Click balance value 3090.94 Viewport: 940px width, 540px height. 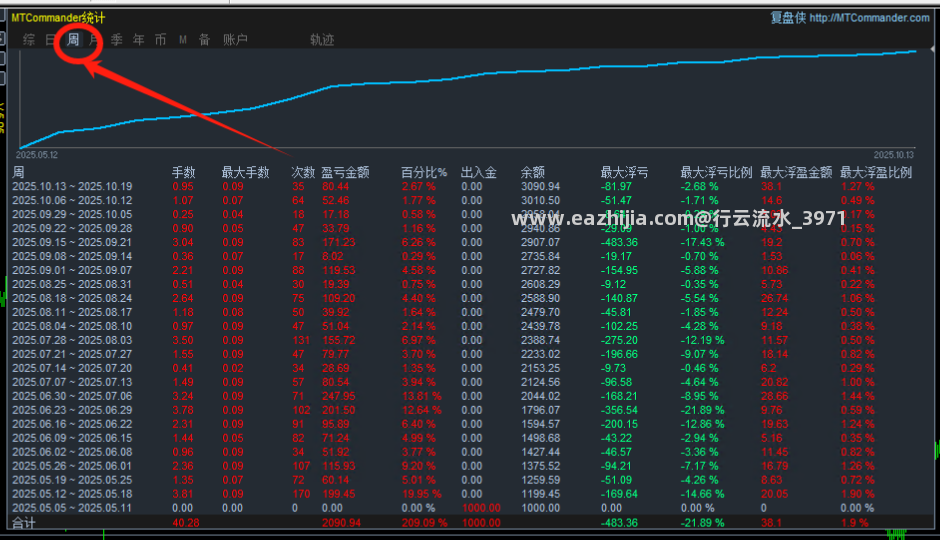point(541,186)
